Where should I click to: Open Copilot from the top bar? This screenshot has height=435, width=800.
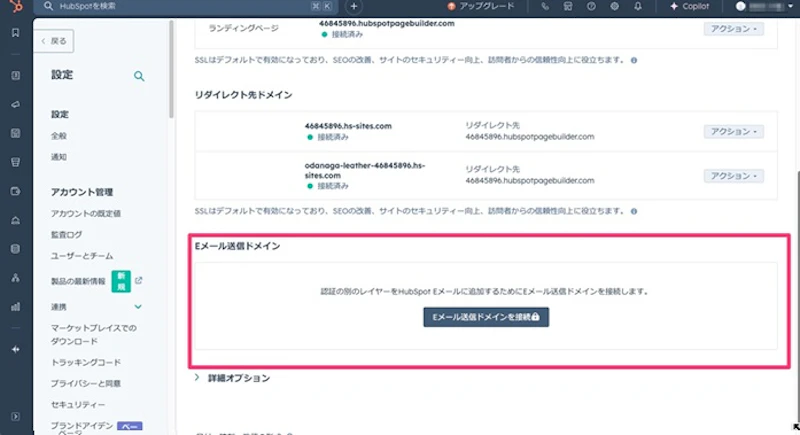pyautogui.click(x=689, y=7)
